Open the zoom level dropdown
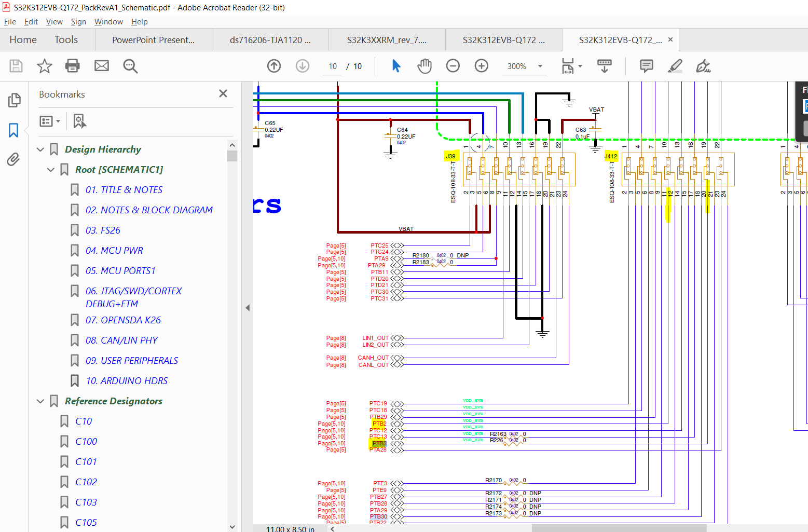This screenshot has width=808, height=532. click(x=540, y=66)
